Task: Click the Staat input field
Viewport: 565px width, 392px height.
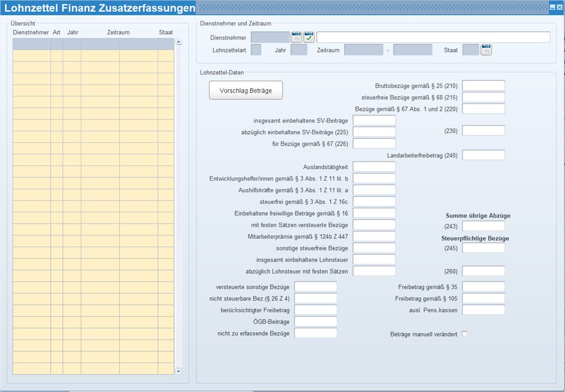Action: point(471,50)
